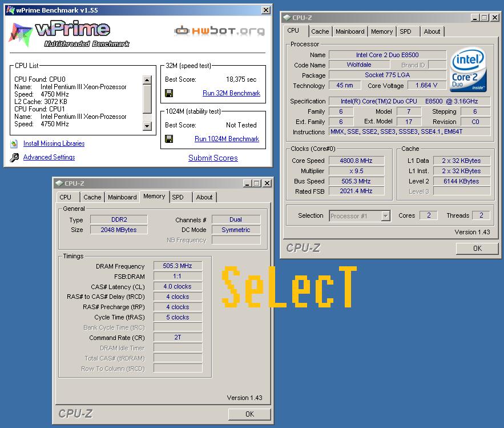Click the Level 2 cache value 6144 KBytes

462,181
